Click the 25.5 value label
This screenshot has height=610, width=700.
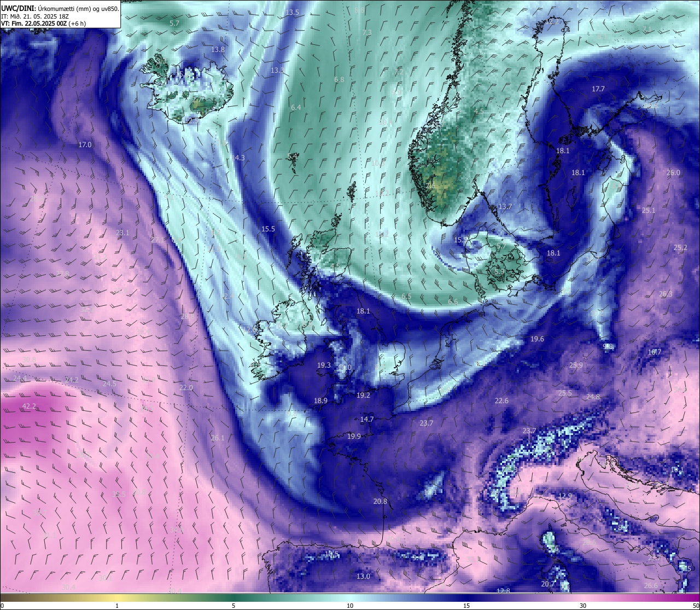pos(565,393)
